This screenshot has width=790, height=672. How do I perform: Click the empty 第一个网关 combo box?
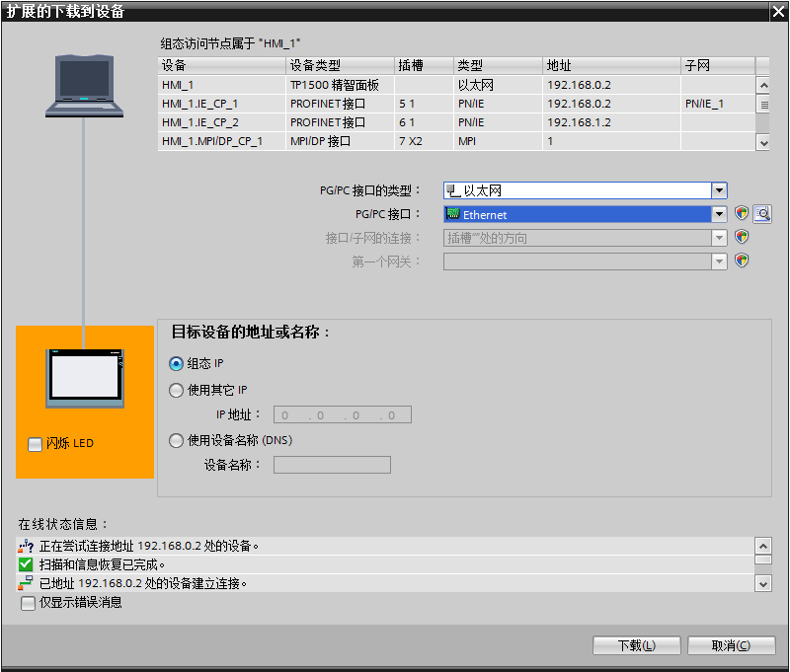pos(585,261)
